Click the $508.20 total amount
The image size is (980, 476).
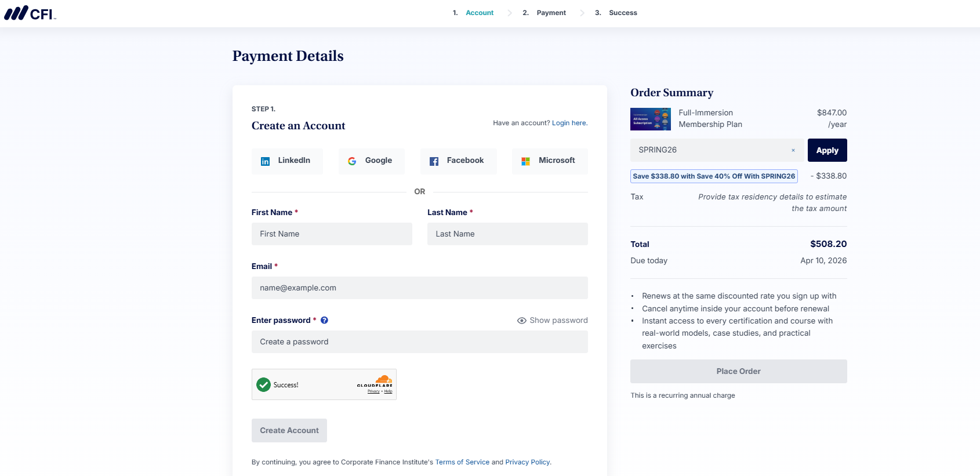click(829, 244)
